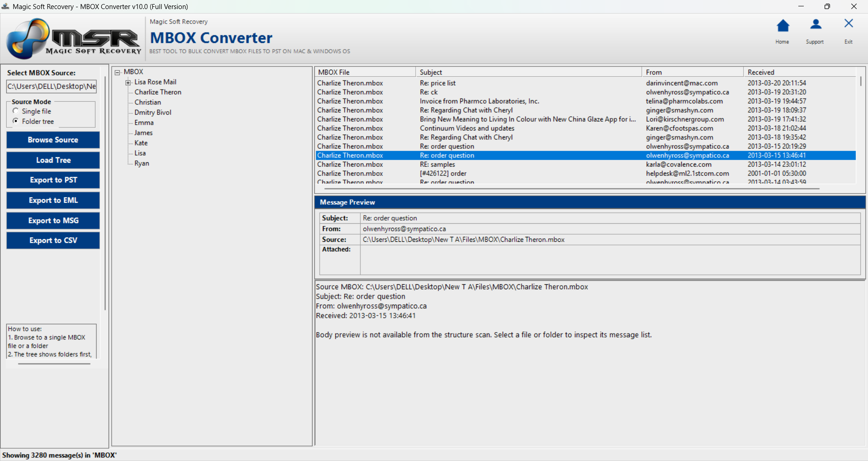Select Ryan in folder tree

tap(142, 163)
